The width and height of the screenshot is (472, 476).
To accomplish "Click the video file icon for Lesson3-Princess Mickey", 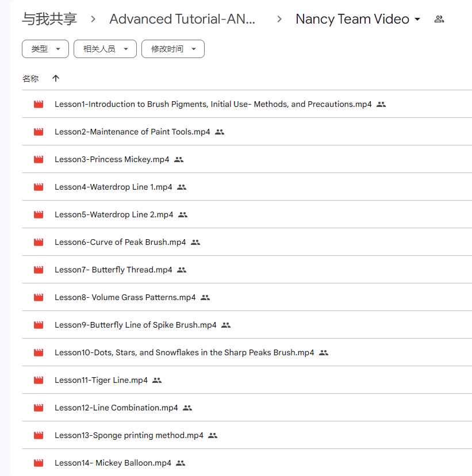I will point(39,160).
